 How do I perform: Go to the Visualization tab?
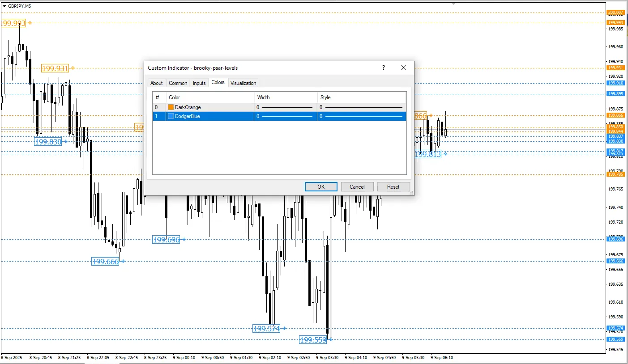tap(244, 83)
